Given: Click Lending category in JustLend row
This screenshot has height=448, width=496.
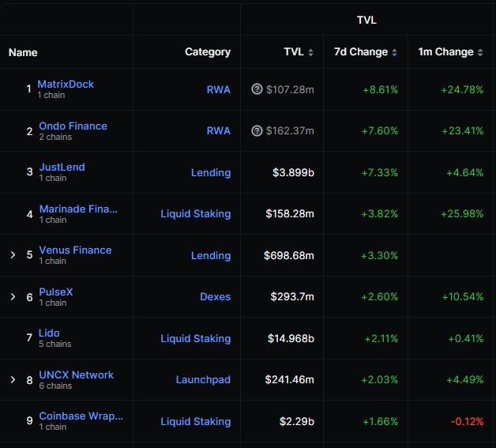Looking at the screenshot, I should point(211,172).
